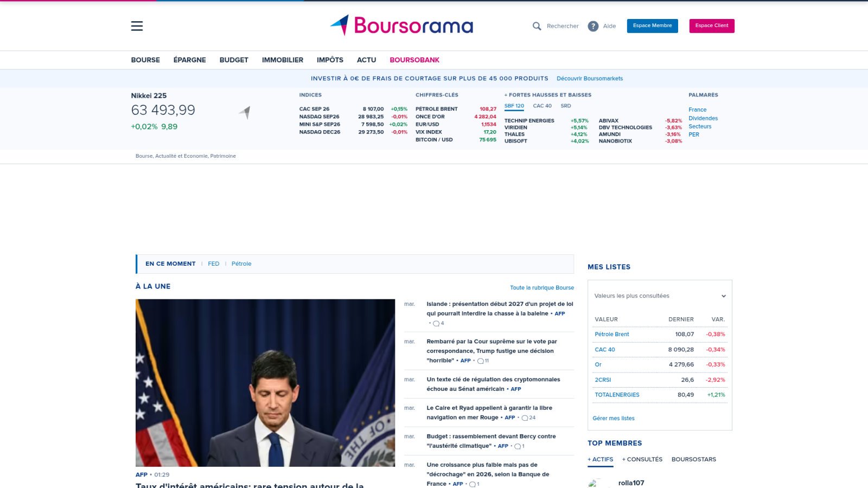Open Pétrole Brent in Mes Listes
Screen dimensions: 868x488
click(612, 335)
